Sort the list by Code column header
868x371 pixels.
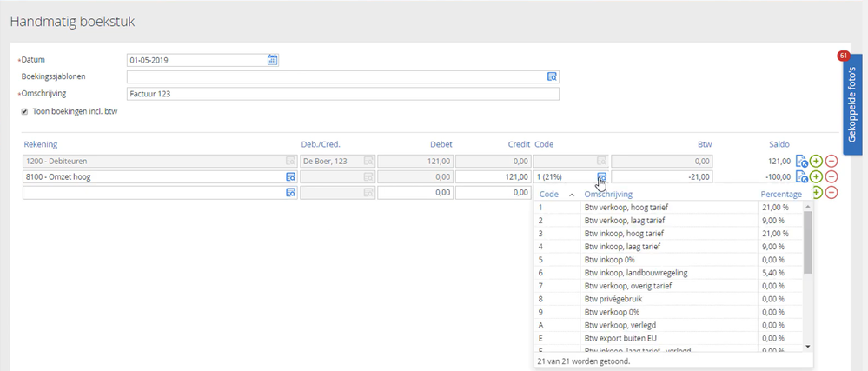tap(549, 195)
